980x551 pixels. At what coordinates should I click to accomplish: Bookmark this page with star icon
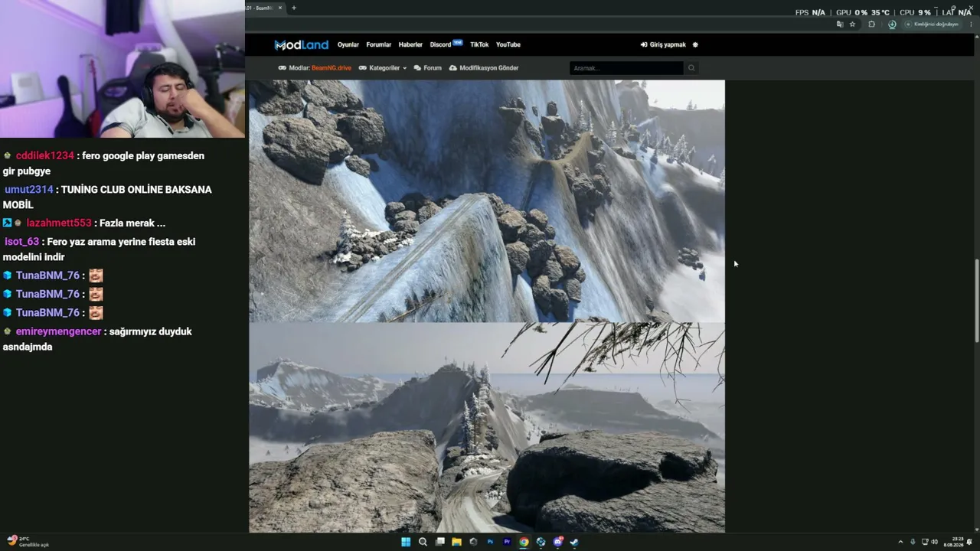(852, 24)
